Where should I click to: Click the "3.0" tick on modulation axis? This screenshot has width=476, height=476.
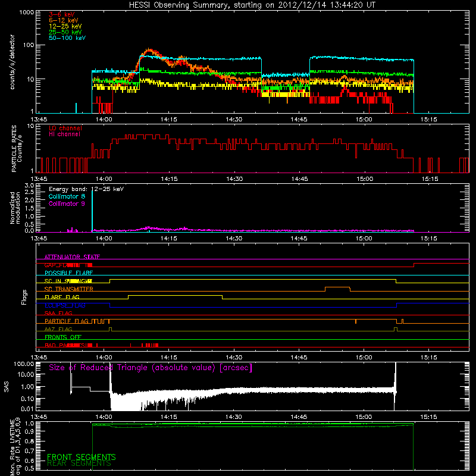click(x=29, y=186)
